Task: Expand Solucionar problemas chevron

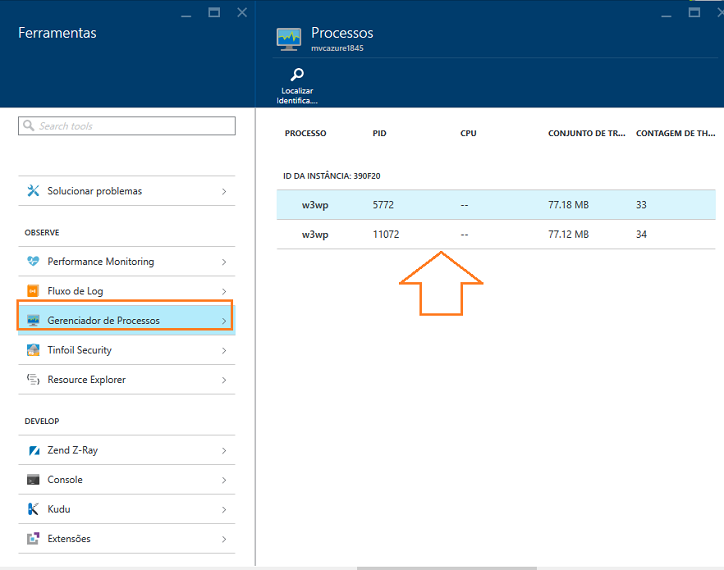Action: (224, 191)
